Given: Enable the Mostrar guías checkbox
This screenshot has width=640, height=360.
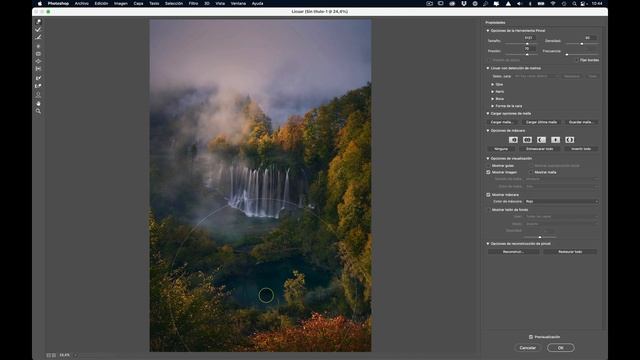Looking at the screenshot, I should [x=489, y=166].
